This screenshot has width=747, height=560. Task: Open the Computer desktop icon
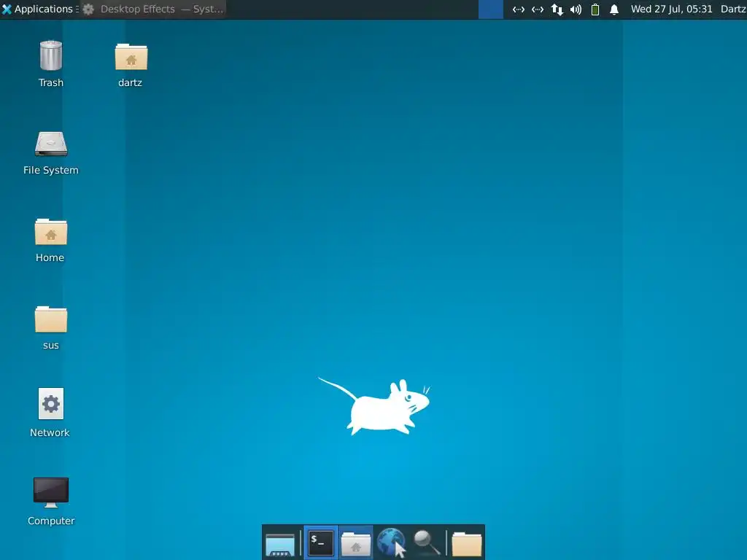[x=51, y=493]
